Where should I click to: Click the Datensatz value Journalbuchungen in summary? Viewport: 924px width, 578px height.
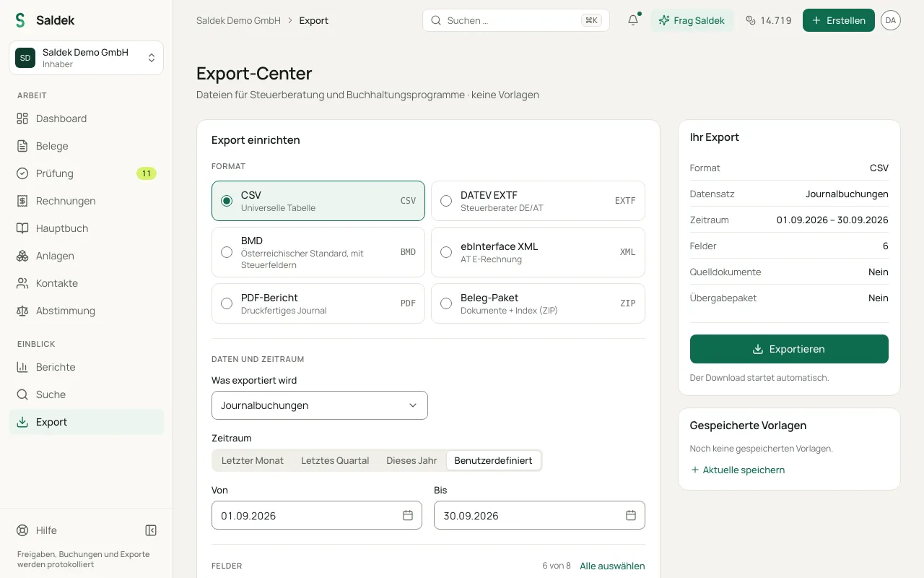[847, 194]
